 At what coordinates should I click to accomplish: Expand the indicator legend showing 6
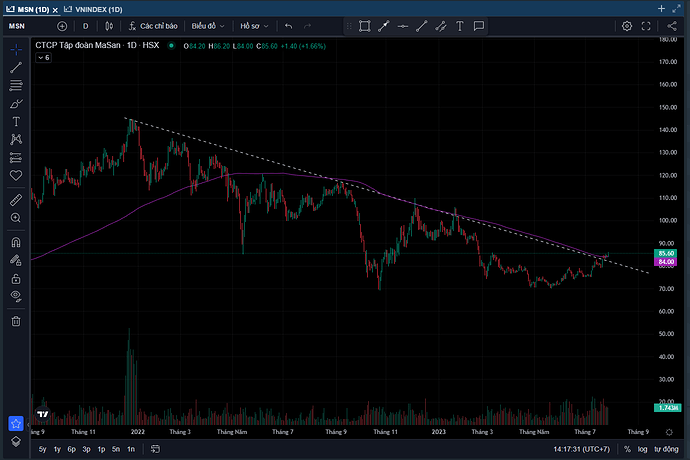click(44, 58)
